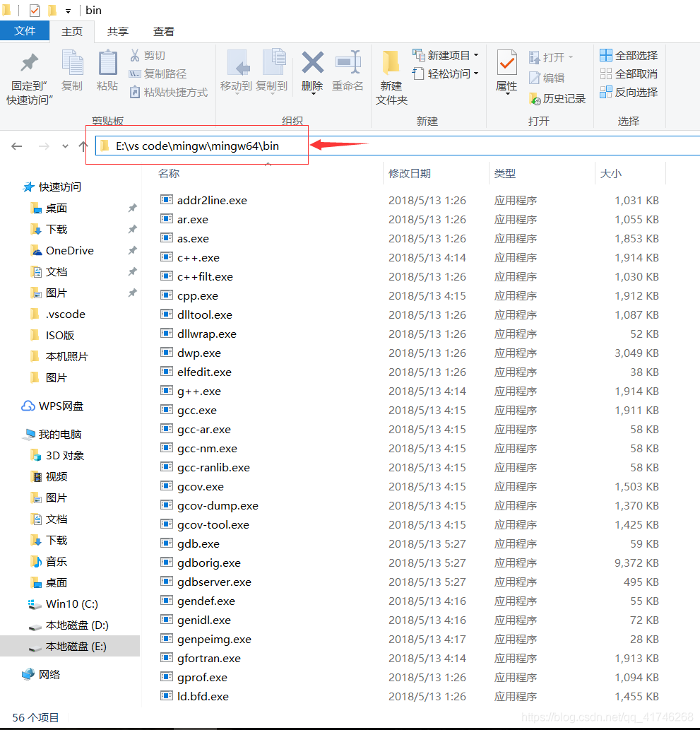Image resolution: width=700 pixels, height=730 pixels.
Task: Sort by the Date Modified column header
Action: point(410,174)
